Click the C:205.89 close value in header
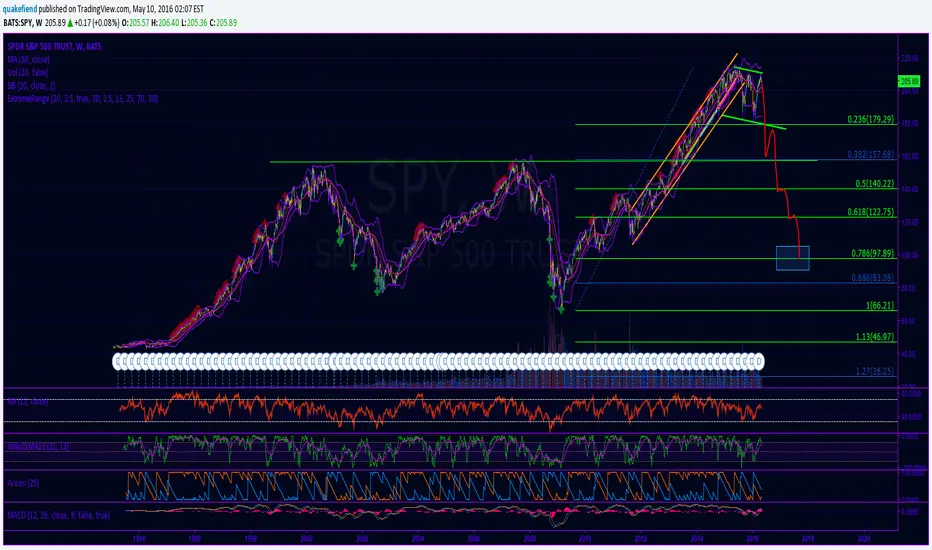This screenshot has width=932, height=550. coord(223,23)
